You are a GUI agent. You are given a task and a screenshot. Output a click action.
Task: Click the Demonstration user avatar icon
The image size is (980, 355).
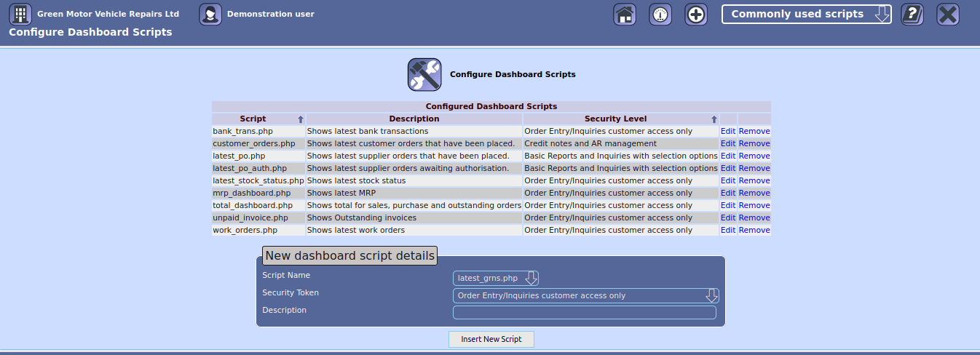pos(210,15)
